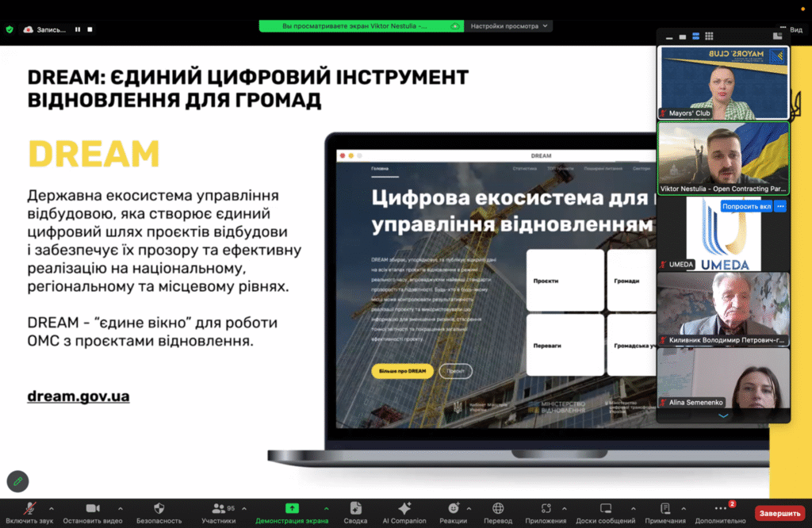The image size is (812, 528).
Task: Pause the recording
Action: (78, 29)
